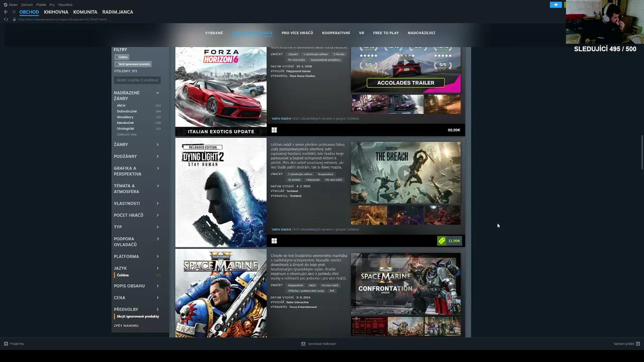Select the Pro více hráčů tab

pyautogui.click(x=297, y=33)
